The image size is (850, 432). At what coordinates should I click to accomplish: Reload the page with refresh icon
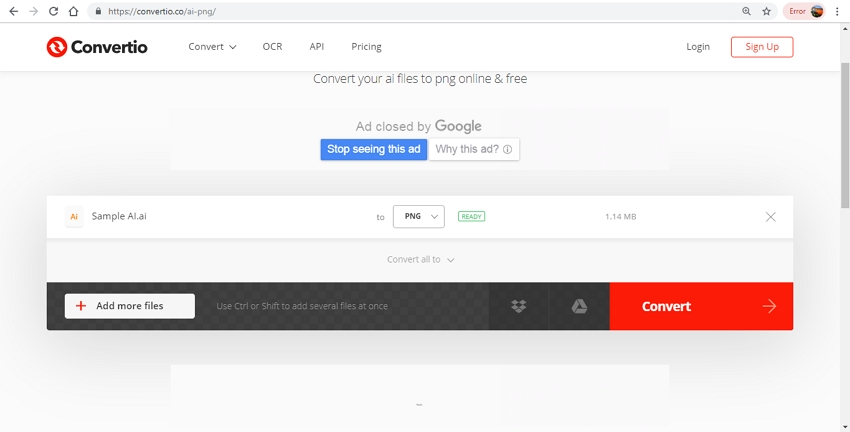[x=53, y=11]
